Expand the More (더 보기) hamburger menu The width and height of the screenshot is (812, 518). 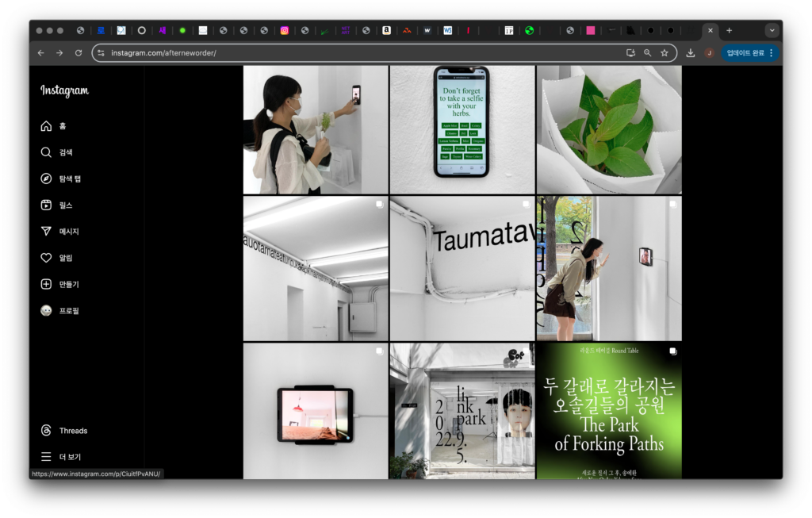coord(46,457)
